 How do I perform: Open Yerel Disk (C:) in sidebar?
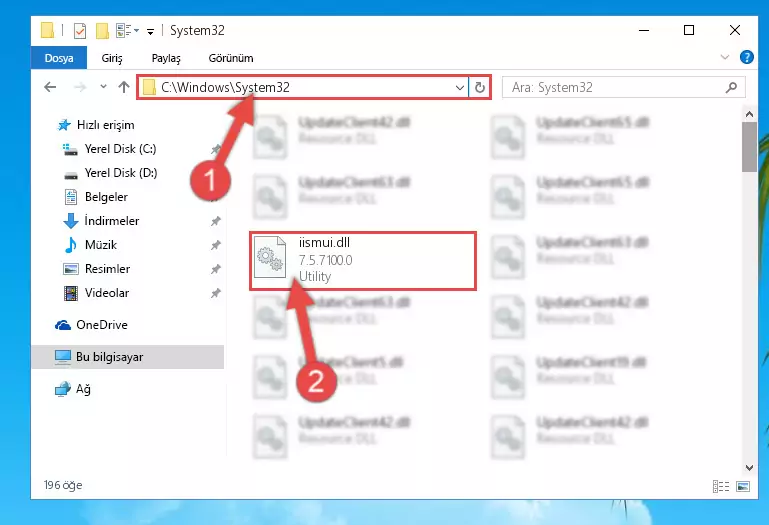120,149
